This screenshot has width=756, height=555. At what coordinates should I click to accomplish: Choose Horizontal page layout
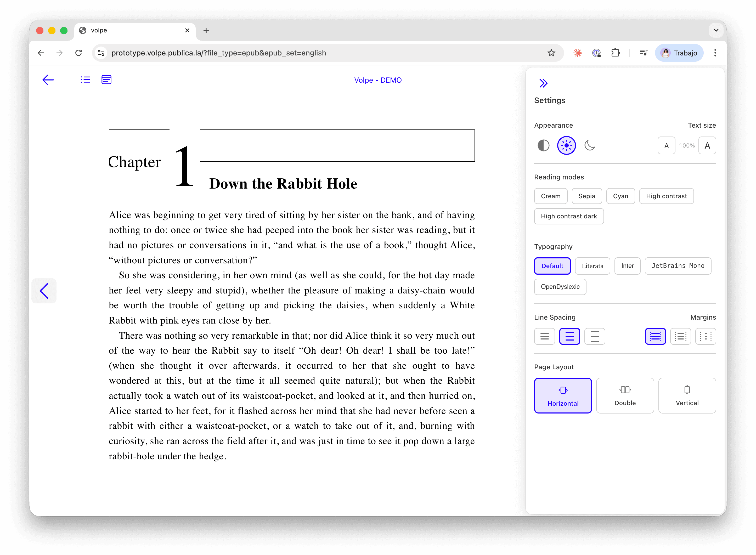tap(563, 395)
